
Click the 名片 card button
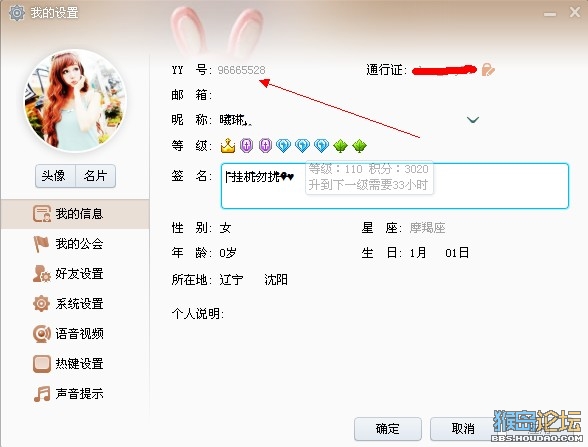(x=95, y=176)
